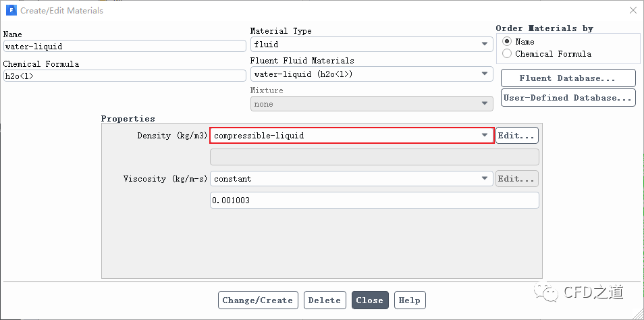This screenshot has width=644, height=320.
Task: Select the Chemical Formula radio button
Action: tap(507, 54)
